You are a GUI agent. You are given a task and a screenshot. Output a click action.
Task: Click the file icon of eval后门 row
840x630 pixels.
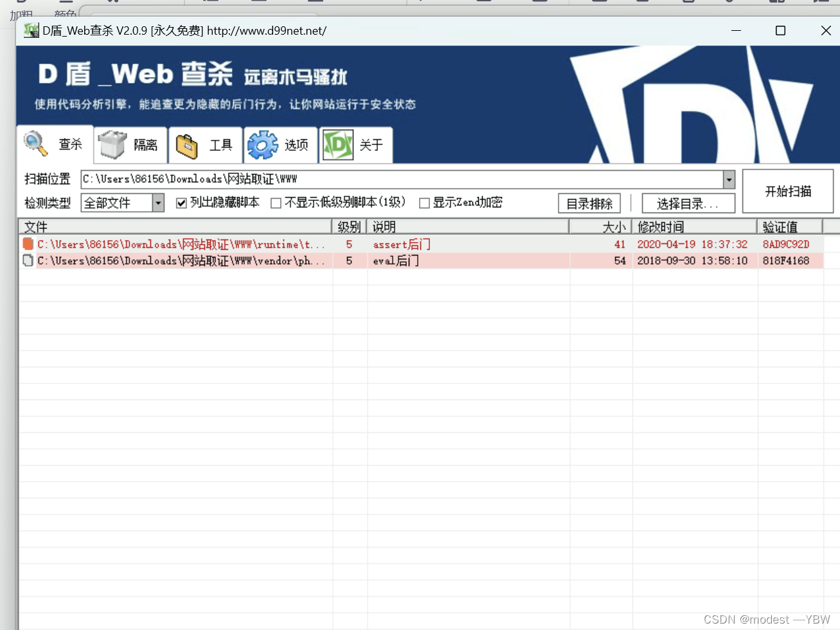[28, 260]
